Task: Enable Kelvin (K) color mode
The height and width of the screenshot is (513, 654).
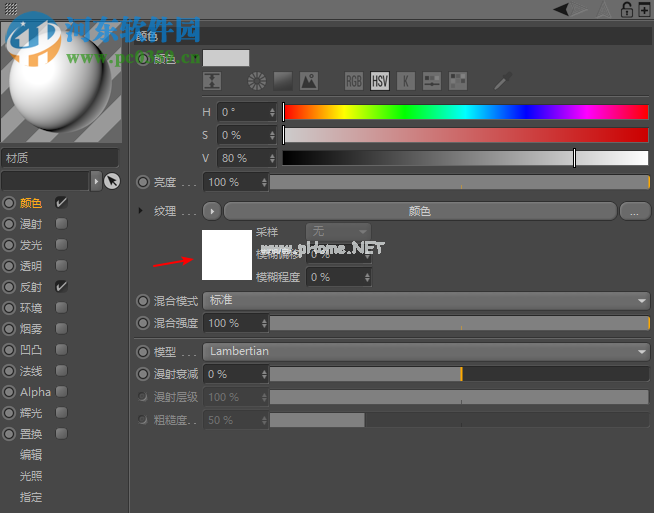Action: (406, 81)
